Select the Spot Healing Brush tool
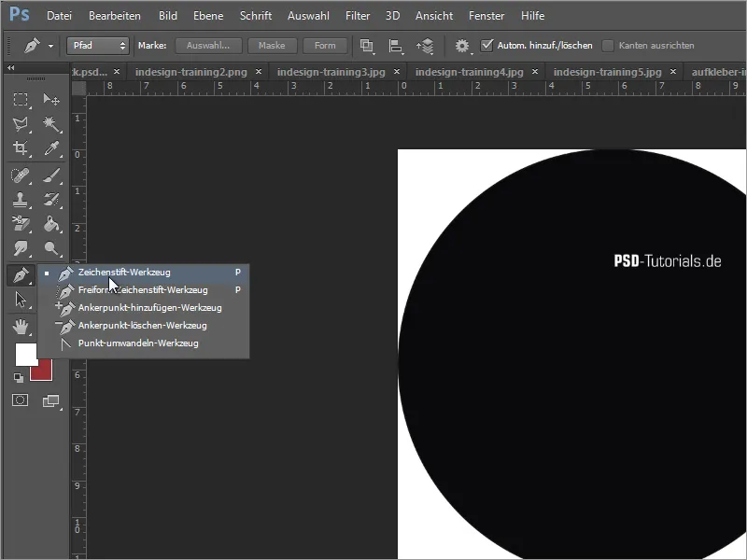Screen dimensions: 747x560 point(20,175)
